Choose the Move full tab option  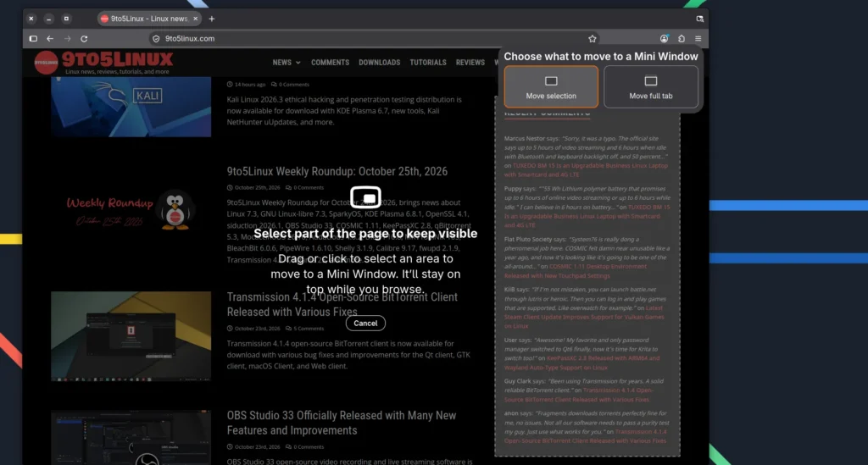point(650,86)
